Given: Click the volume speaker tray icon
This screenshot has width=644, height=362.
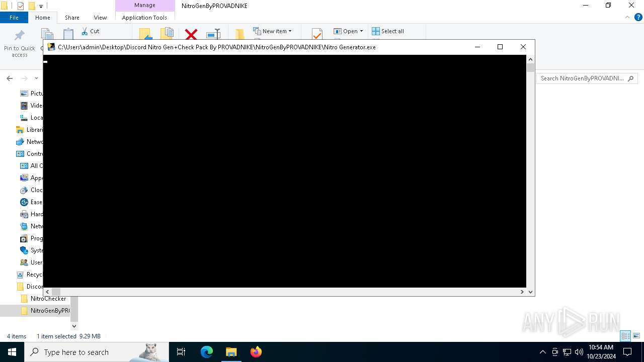Looking at the screenshot, I should pyautogui.click(x=579, y=352).
